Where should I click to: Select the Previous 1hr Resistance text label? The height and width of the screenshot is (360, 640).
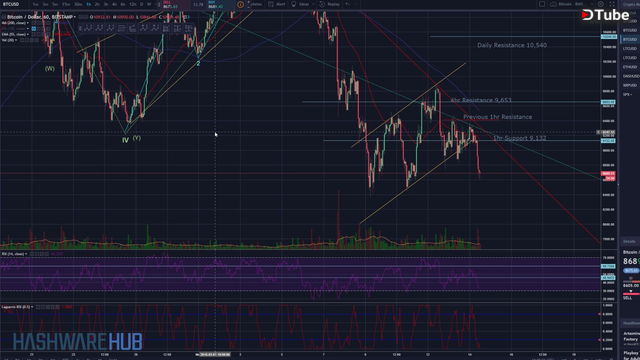(497, 117)
